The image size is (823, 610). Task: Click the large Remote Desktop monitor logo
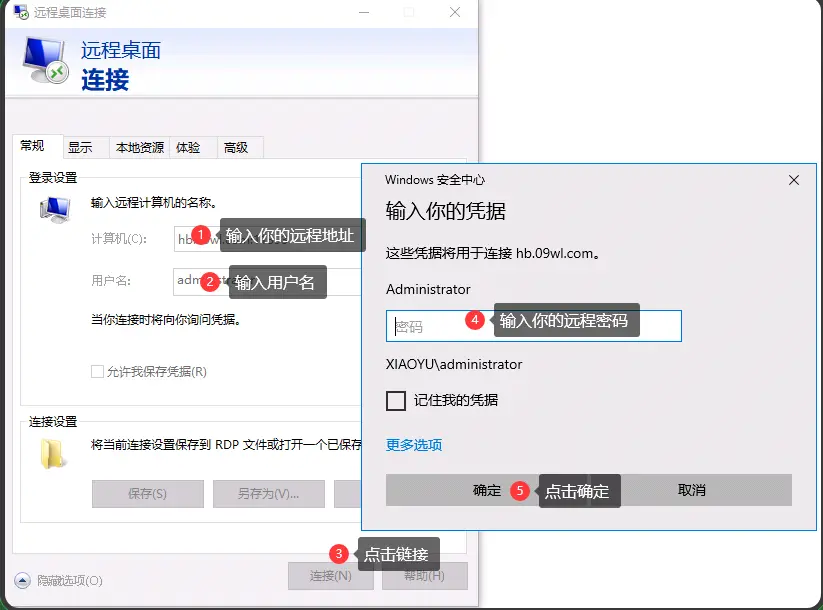[x=45, y=61]
